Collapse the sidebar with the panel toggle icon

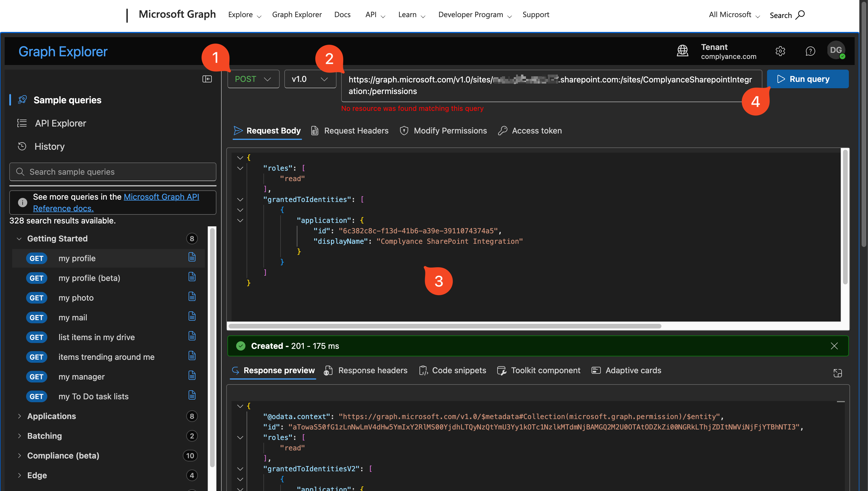coord(207,79)
